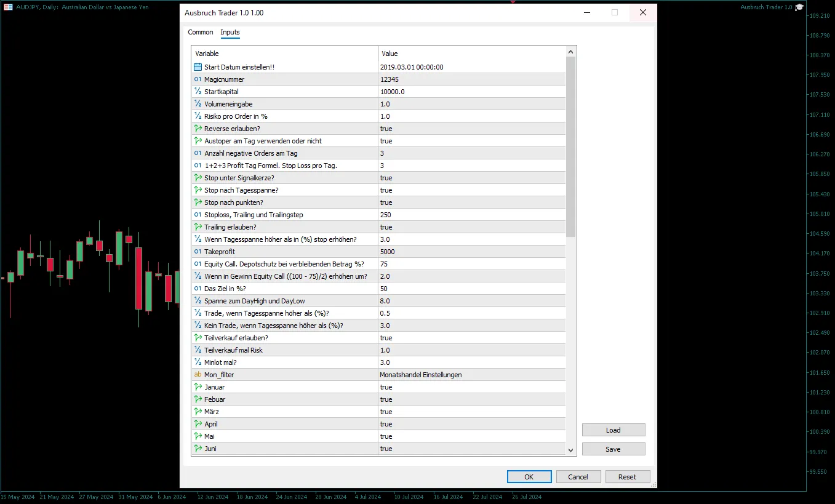Click the Cancel button
The width and height of the screenshot is (835, 504).
(578, 477)
